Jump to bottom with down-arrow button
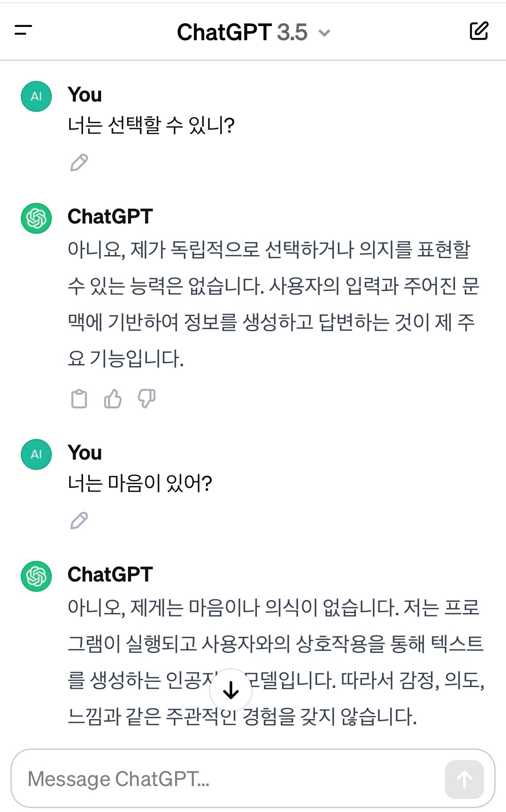The width and height of the screenshot is (506, 812). click(x=231, y=690)
